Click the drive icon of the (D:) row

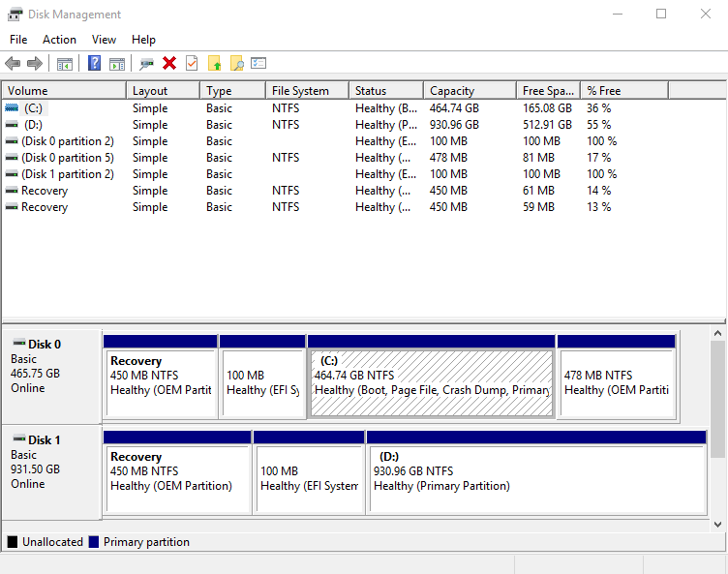tap(12, 125)
